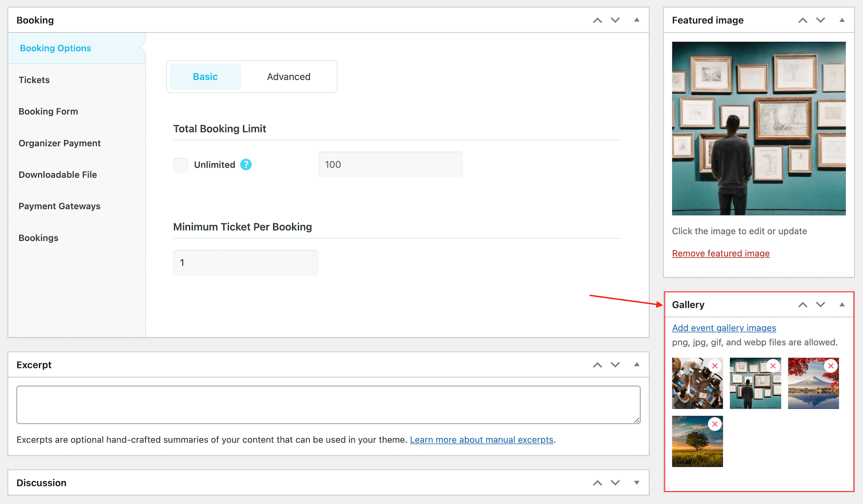Remove the art gallery man thumbnail
The height and width of the screenshot is (504, 863).
coord(773,366)
